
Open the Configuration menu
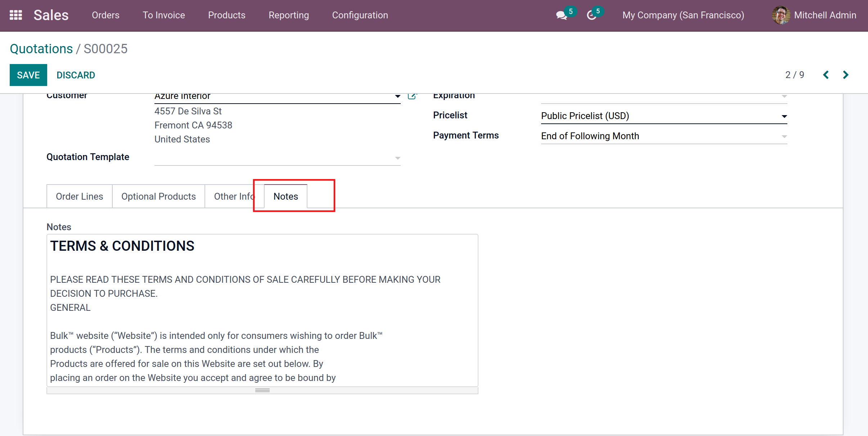(x=360, y=15)
